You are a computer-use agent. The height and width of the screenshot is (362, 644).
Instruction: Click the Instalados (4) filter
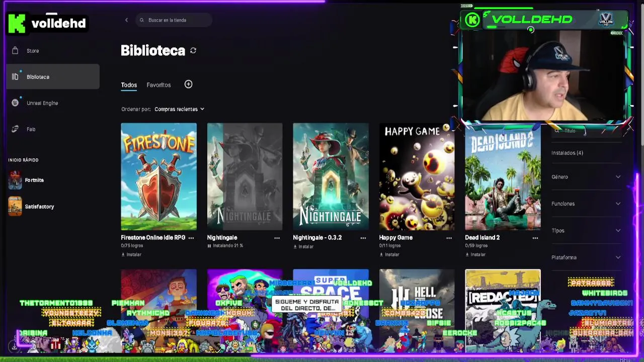[567, 153]
